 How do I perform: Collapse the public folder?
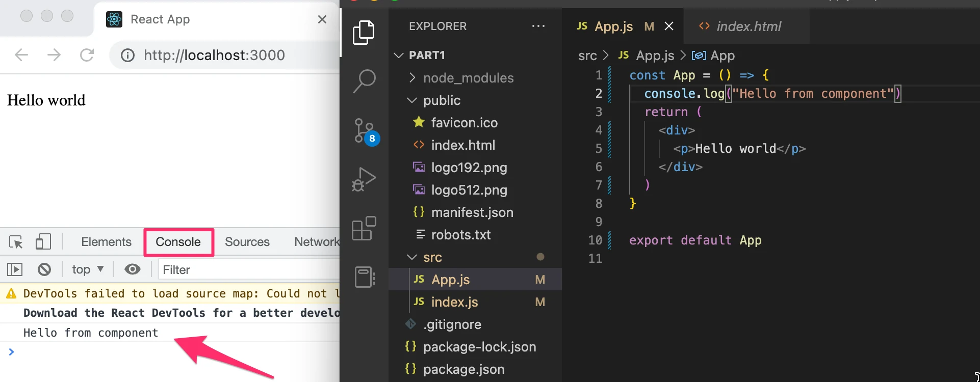click(x=475, y=100)
